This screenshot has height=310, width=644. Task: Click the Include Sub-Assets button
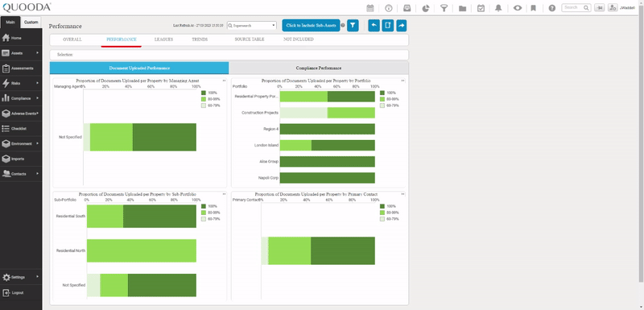[311, 26]
